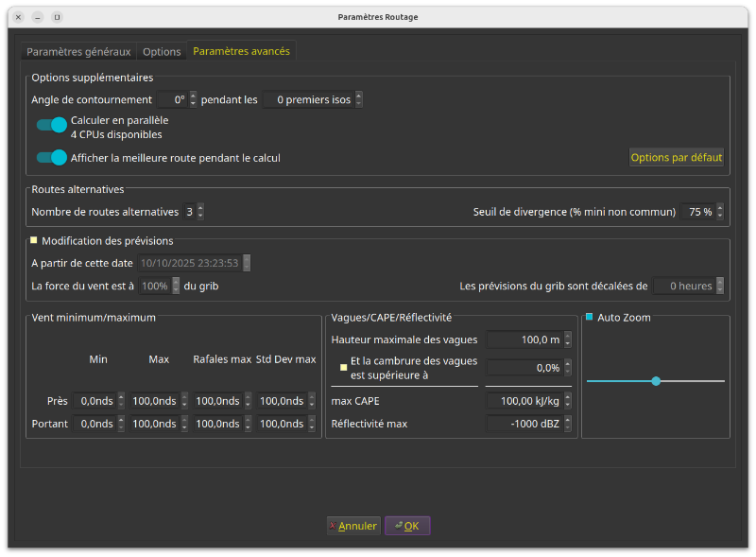Check the cambrure des vagues checkbox
Image resolution: width=756 pixels, height=557 pixels.
[x=344, y=367]
